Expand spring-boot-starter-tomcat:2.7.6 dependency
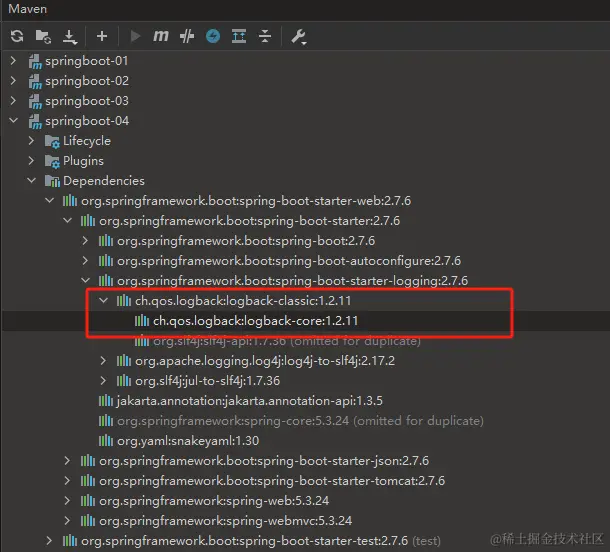This screenshot has width=610, height=552. [67, 480]
